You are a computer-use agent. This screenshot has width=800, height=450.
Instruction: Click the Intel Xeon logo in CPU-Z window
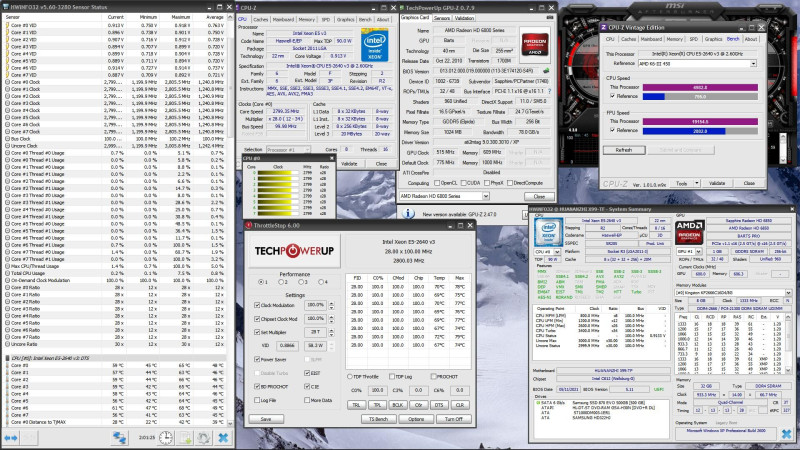pos(374,44)
